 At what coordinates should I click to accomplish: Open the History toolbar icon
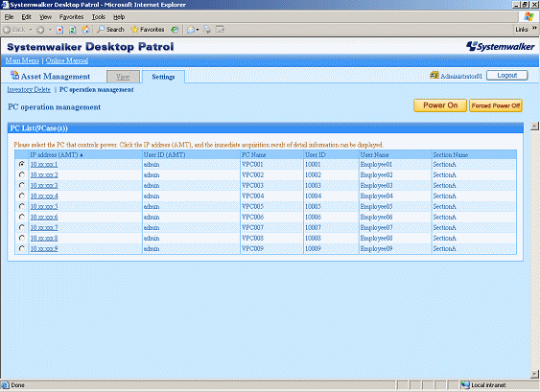pos(175,30)
